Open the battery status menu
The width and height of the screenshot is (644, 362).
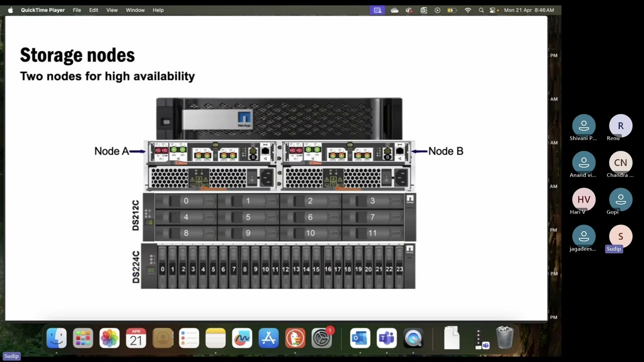pos(452,10)
